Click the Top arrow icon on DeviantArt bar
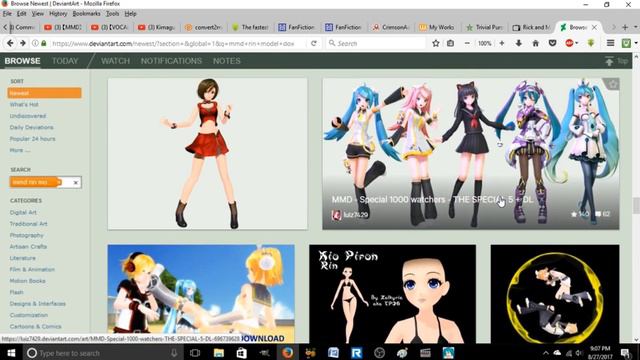This screenshot has height=360, width=640. click(609, 61)
